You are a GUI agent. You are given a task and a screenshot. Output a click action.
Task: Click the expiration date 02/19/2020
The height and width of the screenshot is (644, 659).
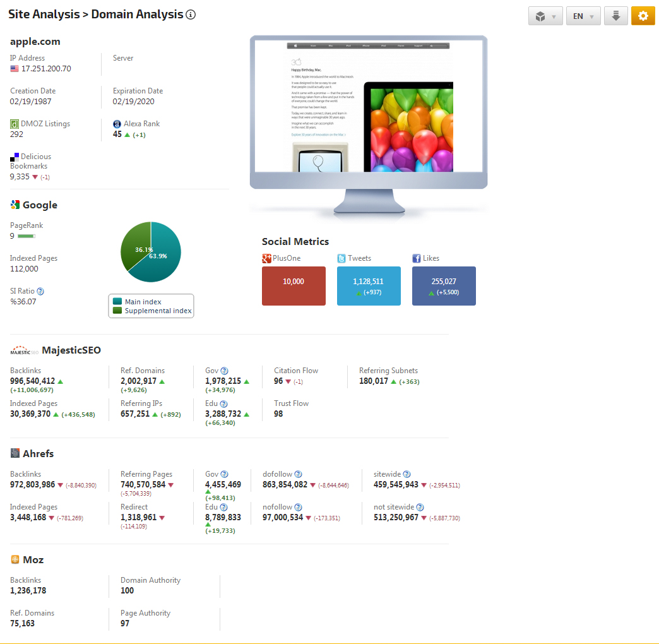pyautogui.click(x=134, y=101)
